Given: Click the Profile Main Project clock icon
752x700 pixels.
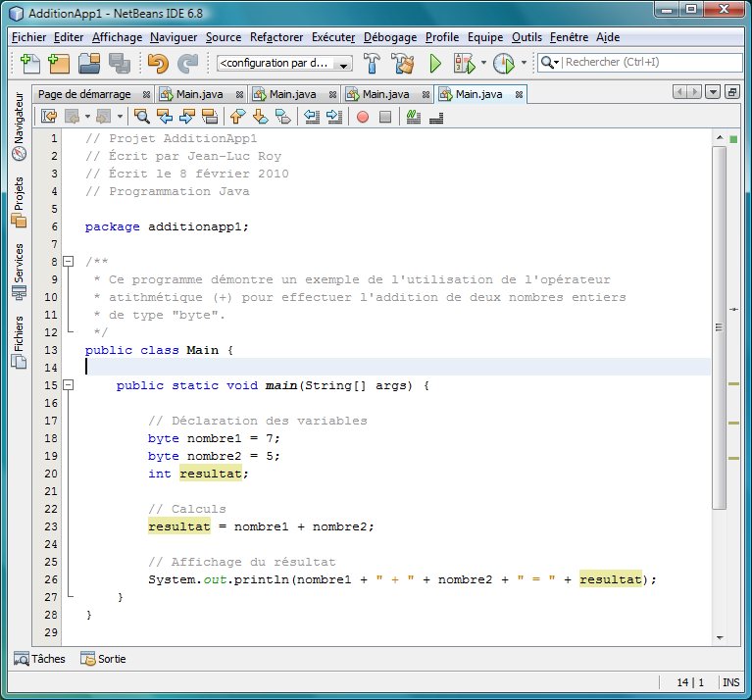Looking at the screenshot, I should [504, 64].
